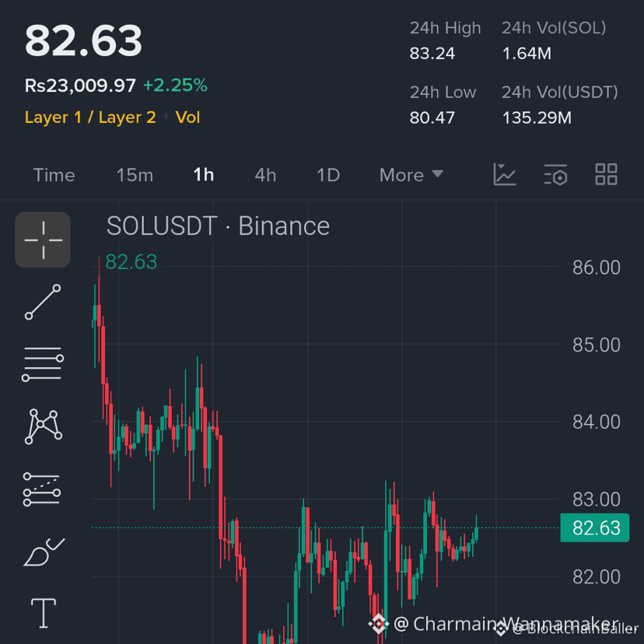The height and width of the screenshot is (644, 644).
Task: Click the 84.00 price axis label
Action: [x=597, y=422]
